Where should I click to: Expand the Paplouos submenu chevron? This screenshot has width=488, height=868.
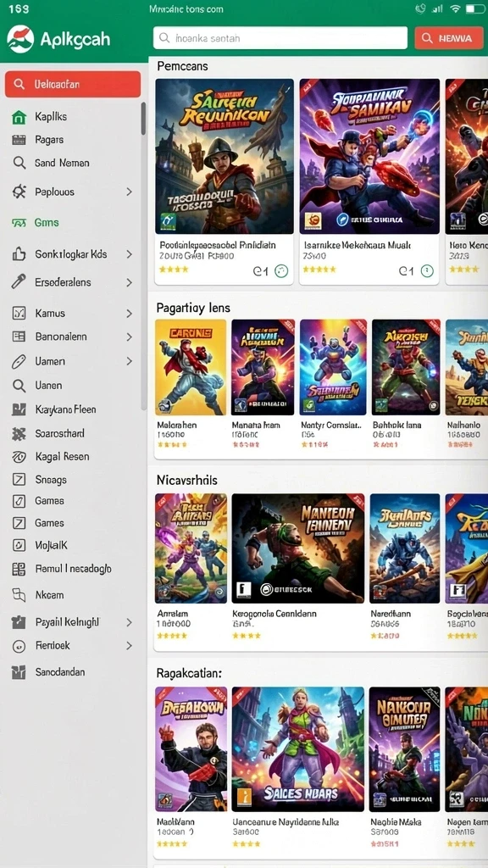tap(129, 192)
